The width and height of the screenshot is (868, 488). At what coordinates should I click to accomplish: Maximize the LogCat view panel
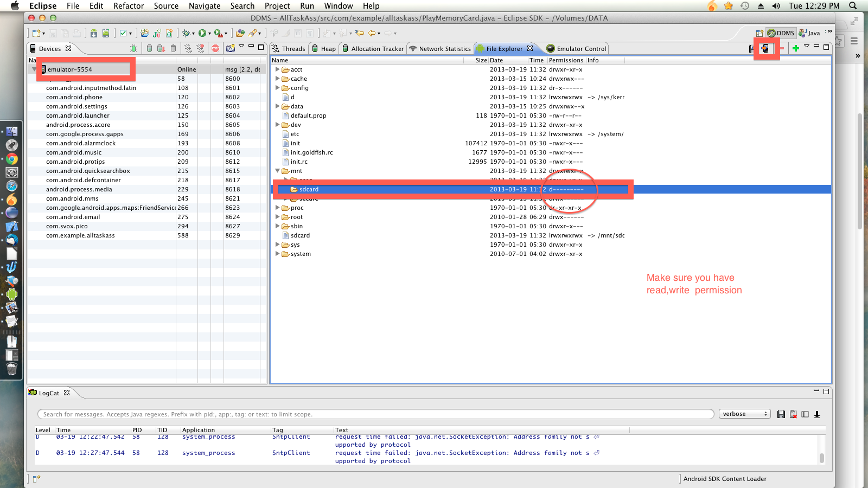coord(826,391)
